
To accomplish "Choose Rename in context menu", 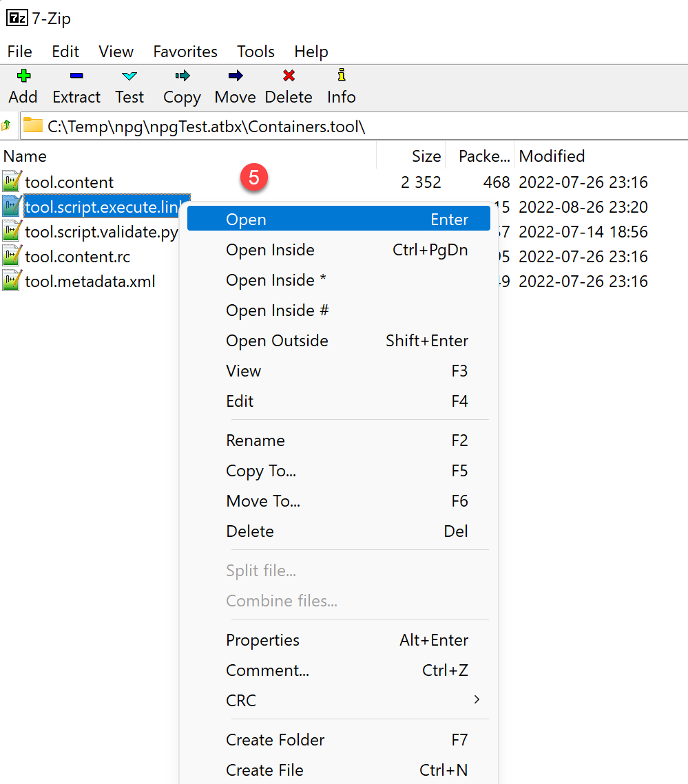I will pos(339,441).
